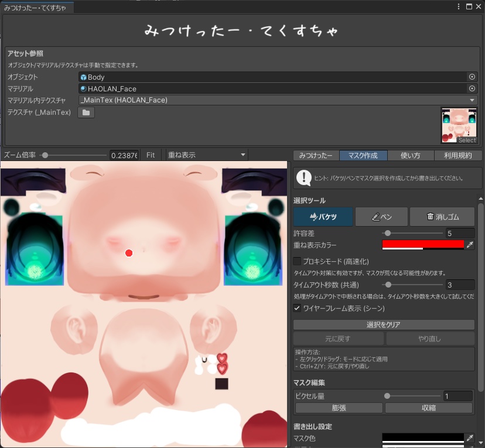Screen dimensions: 485x448
Task: Activate the 消しゴム (eraser) tool
Action: [443, 216]
